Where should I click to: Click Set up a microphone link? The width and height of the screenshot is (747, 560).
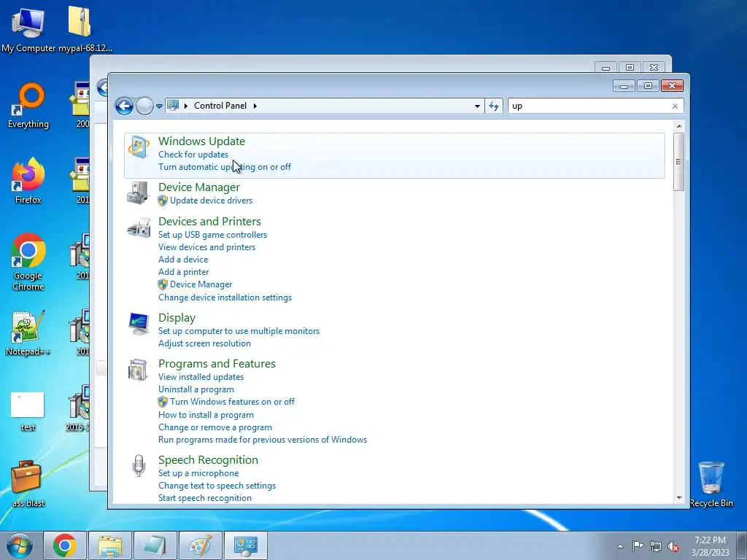click(198, 472)
